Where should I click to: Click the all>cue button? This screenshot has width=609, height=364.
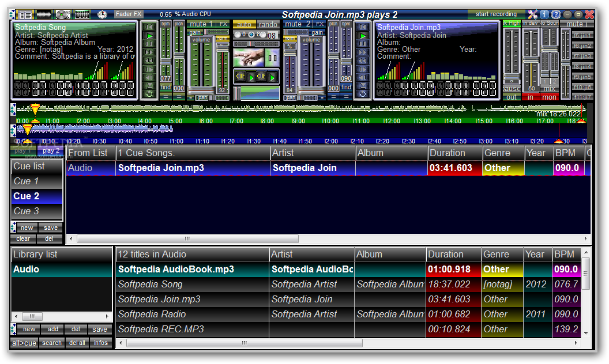(x=24, y=343)
